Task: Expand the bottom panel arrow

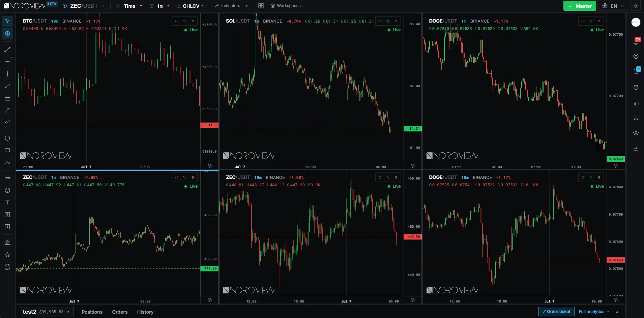Action: (617, 312)
